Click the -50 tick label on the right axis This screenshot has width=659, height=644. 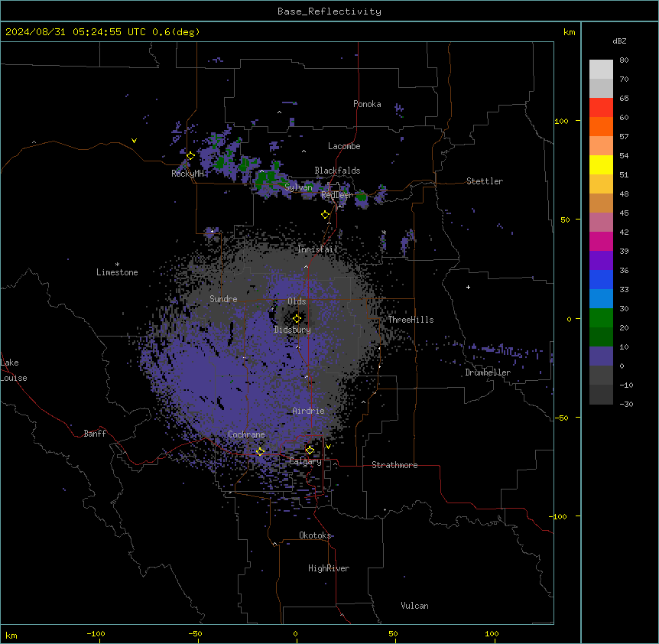(561, 418)
